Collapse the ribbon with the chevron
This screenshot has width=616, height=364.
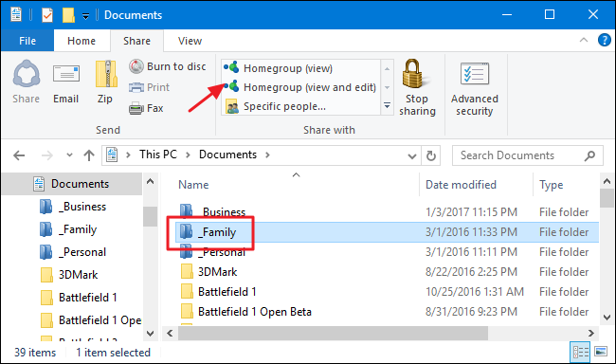pos(584,40)
